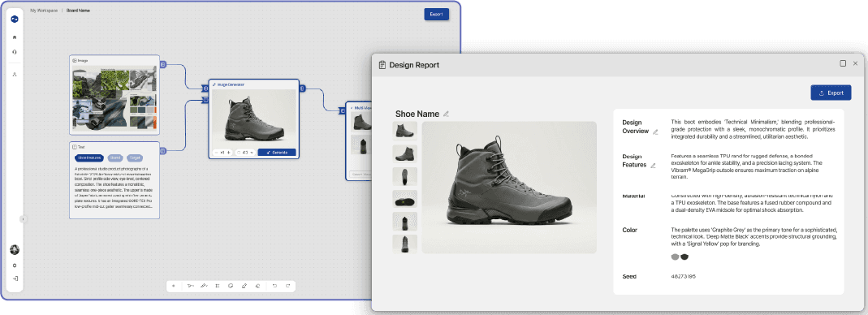Viewport: 868px width, 315px height.
Task: Increase image count with the plus stepper
Action: pyautogui.click(x=229, y=153)
